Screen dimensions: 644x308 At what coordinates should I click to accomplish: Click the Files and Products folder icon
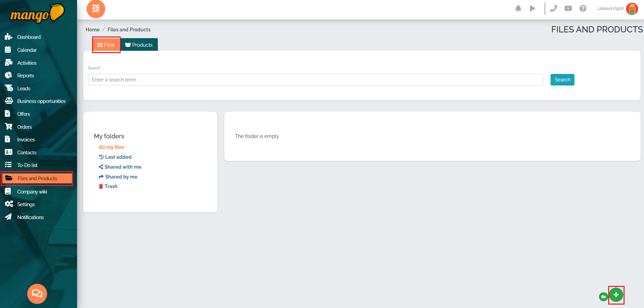pyautogui.click(x=9, y=178)
